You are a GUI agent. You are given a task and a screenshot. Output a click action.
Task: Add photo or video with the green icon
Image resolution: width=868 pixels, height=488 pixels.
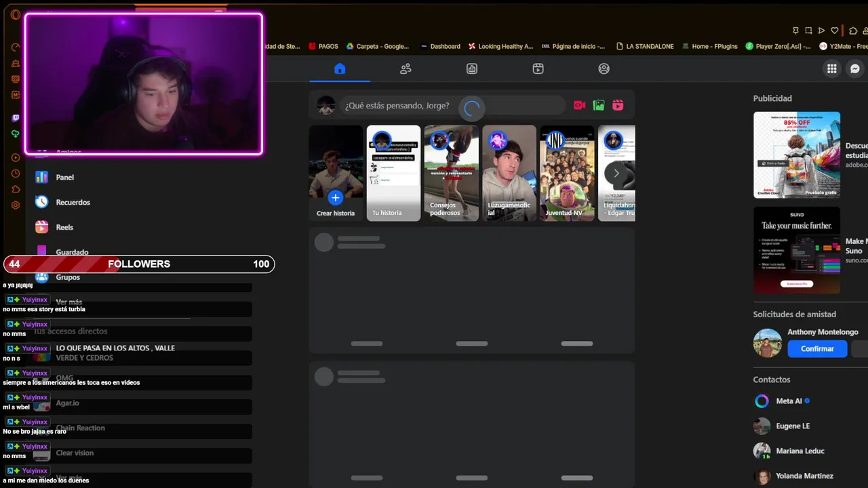599,105
